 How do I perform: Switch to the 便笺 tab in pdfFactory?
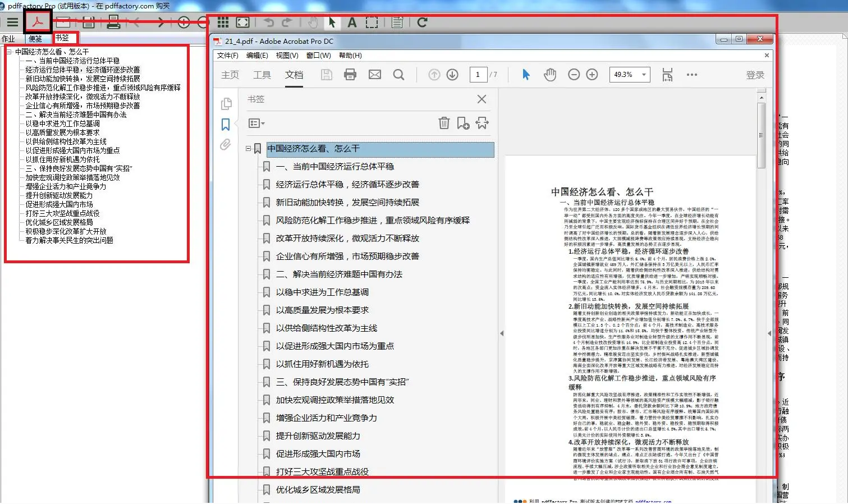pos(35,39)
